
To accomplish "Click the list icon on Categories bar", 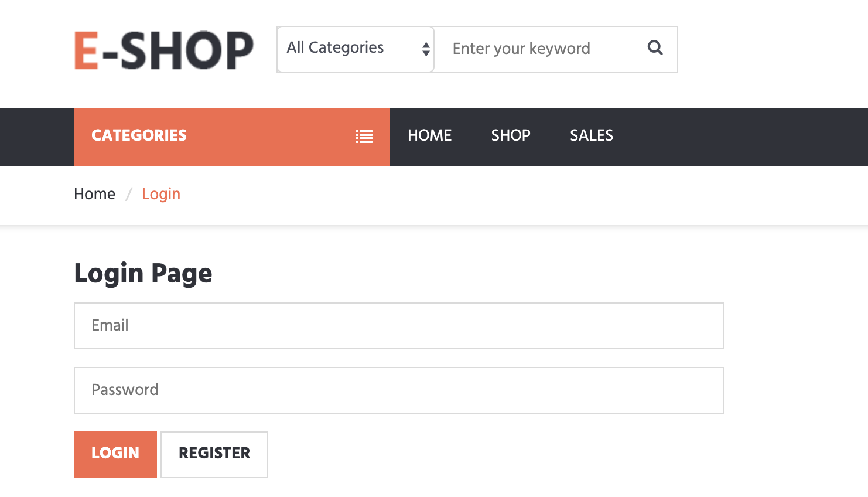I will (364, 136).
